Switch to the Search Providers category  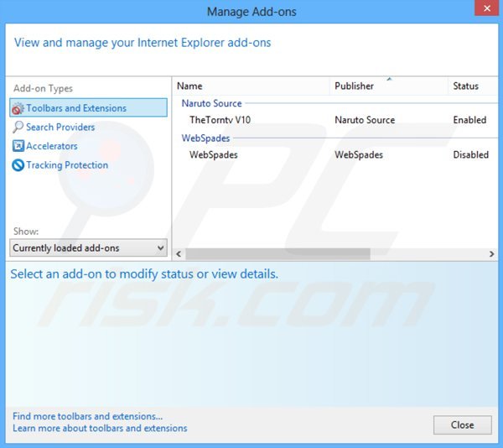point(60,127)
